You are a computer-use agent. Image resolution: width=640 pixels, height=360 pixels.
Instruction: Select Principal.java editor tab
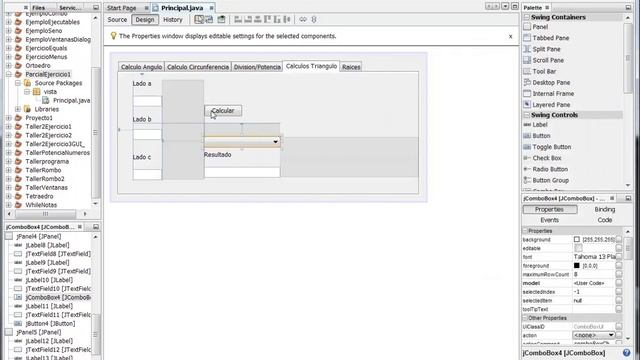[x=182, y=8]
